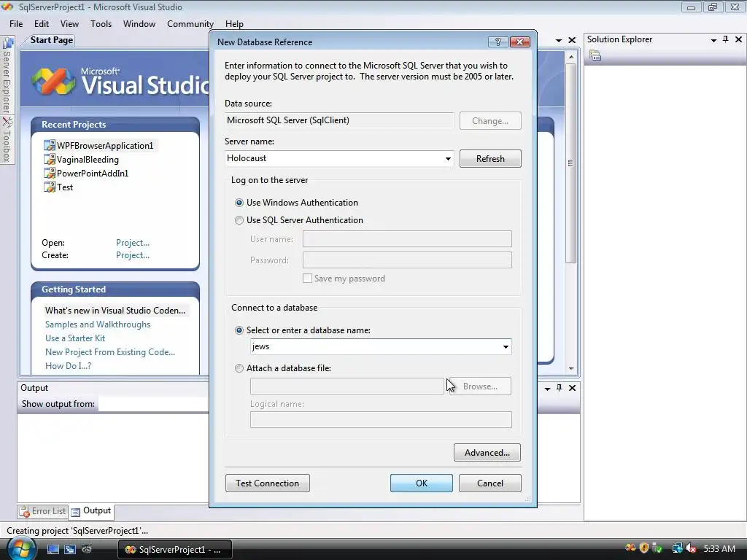Click the Solution Explorer properties toolbar icon
This screenshot has height=560, width=747.
tap(595, 55)
